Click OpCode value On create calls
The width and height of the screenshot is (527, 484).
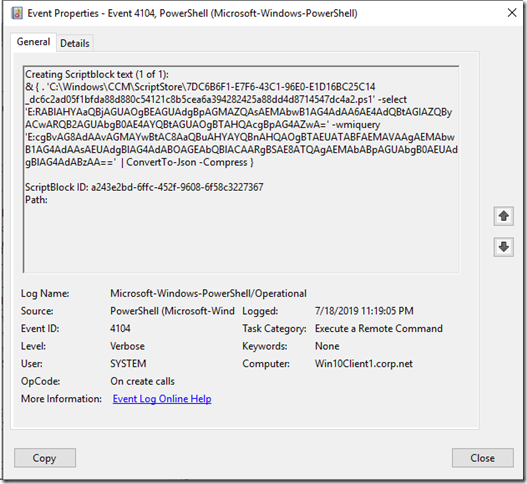(x=143, y=381)
